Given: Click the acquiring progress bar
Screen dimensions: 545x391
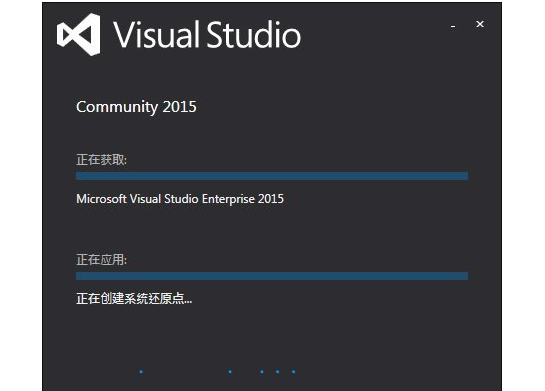Looking at the screenshot, I should click(x=272, y=176).
